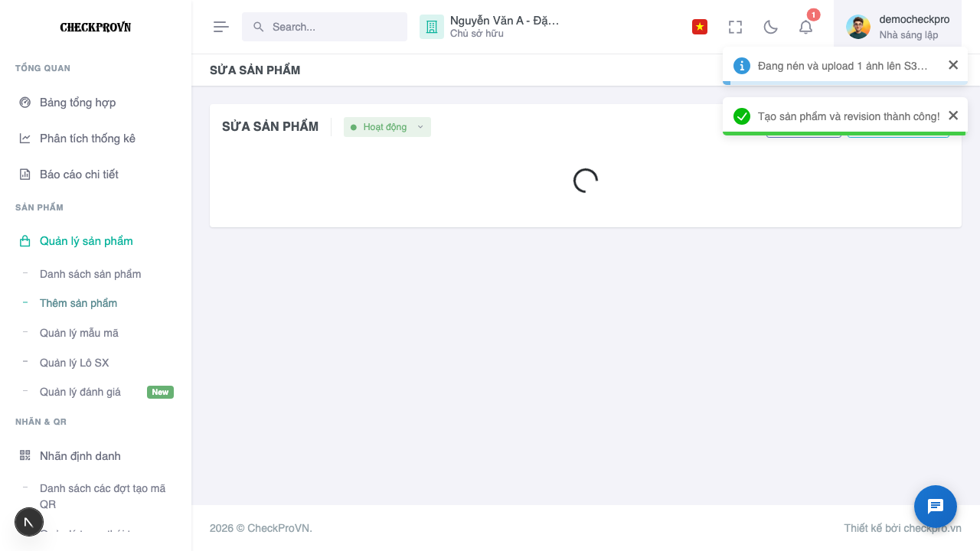Click the green progress bar on success toast

coord(845,133)
